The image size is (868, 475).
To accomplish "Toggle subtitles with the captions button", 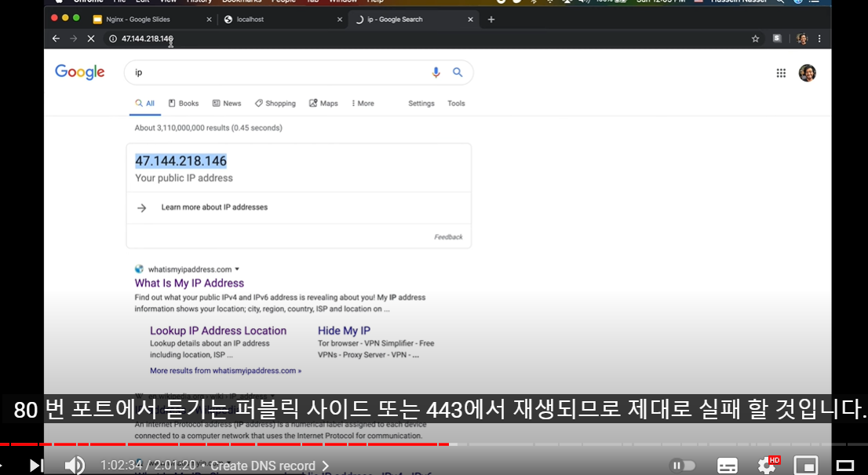I will click(727, 466).
